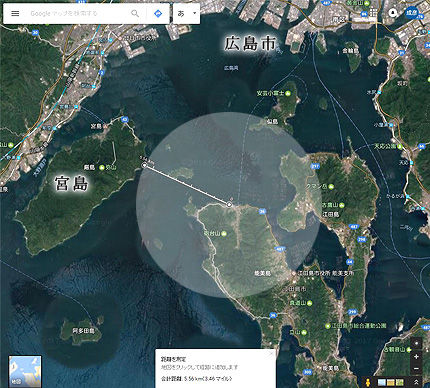Click the 広島湾 bay label
Screen dimensions: 430x388
tap(231, 68)
